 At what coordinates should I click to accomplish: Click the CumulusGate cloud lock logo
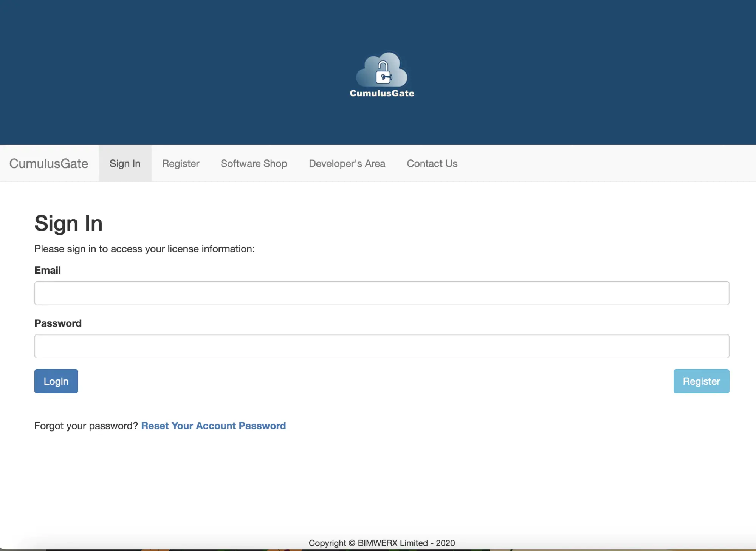[x=382, y=74]
